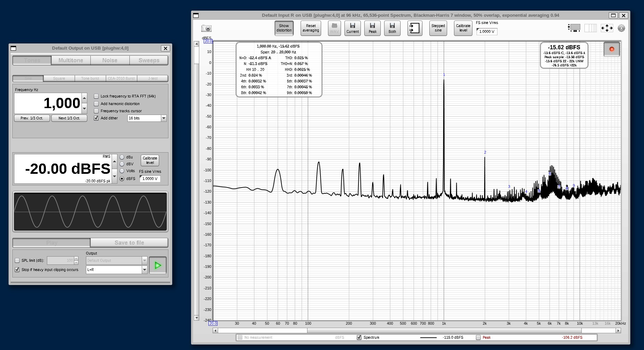Open the generator window menu icon
Viewport: 644px width, 350px height.
tap(13, 48)
